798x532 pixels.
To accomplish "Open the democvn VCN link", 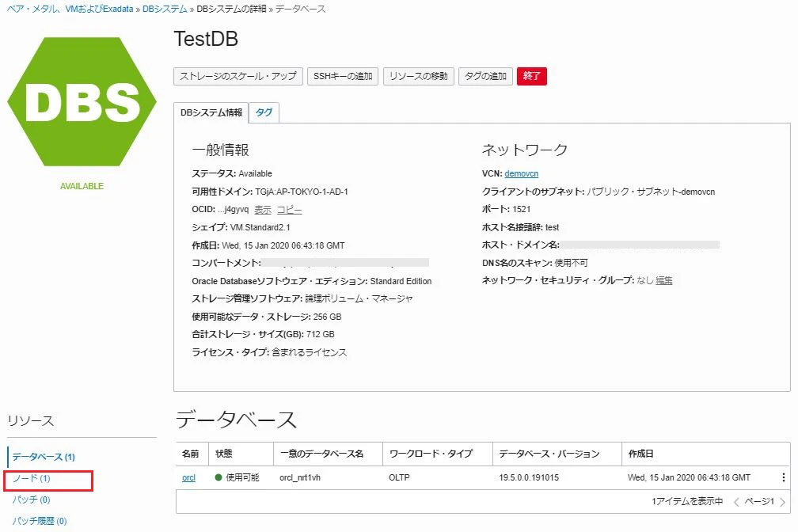I will coord(521,173).
